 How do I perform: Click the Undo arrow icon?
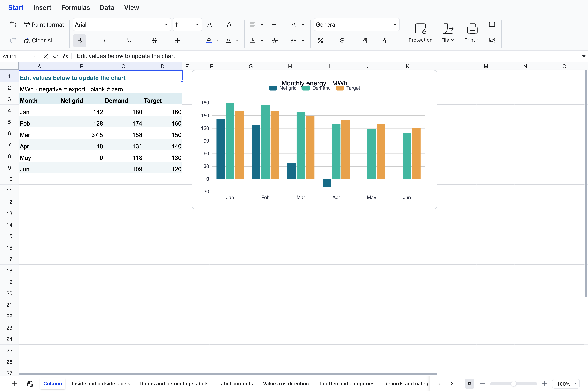[13, 24]
